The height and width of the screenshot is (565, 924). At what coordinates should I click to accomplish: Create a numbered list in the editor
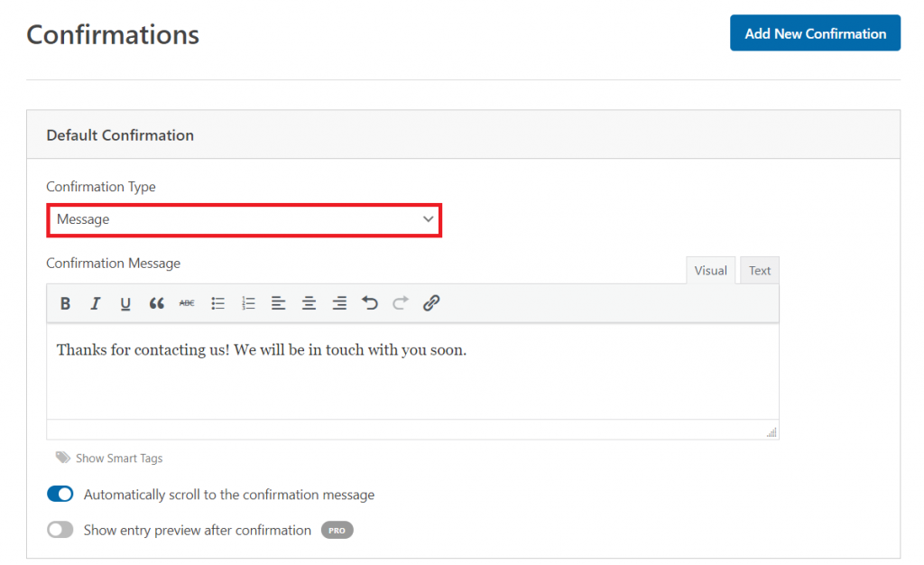click(248, 302)
